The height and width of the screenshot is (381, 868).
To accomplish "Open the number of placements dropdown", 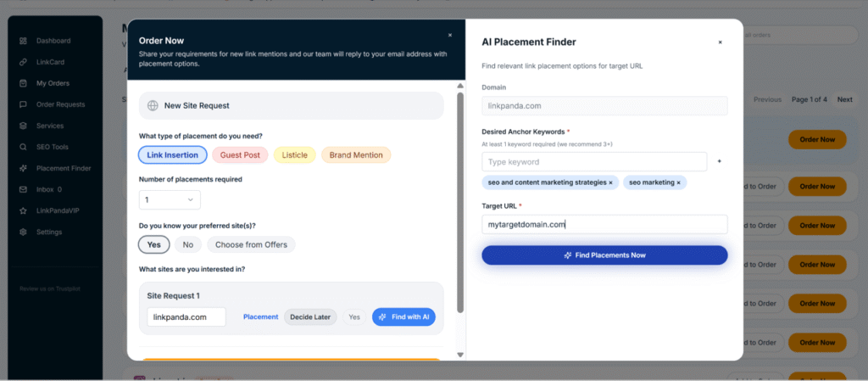I will (170, 199).
